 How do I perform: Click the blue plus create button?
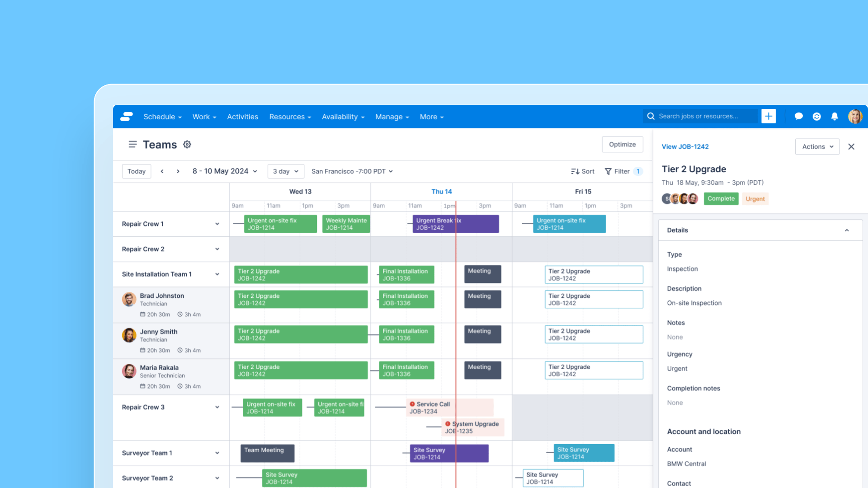769,116
